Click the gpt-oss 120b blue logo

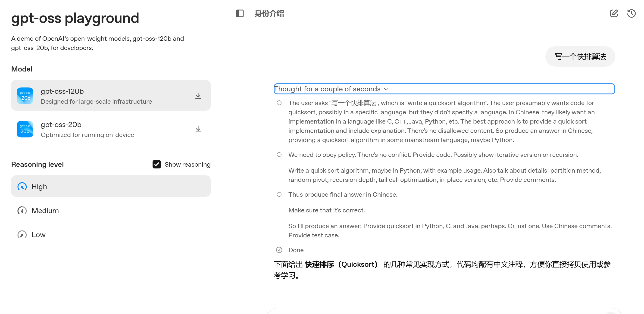(25, 96)
